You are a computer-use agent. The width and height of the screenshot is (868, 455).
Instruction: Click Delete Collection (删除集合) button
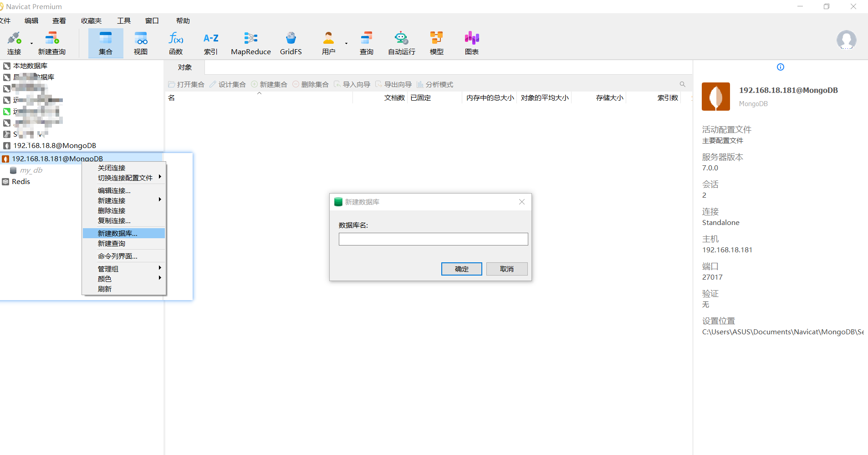(311, 84)
